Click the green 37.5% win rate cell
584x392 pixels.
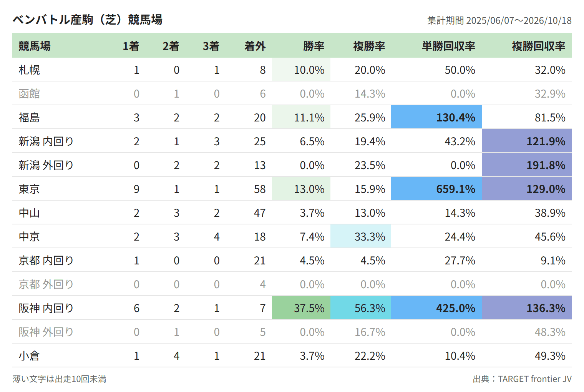(301, 308)
